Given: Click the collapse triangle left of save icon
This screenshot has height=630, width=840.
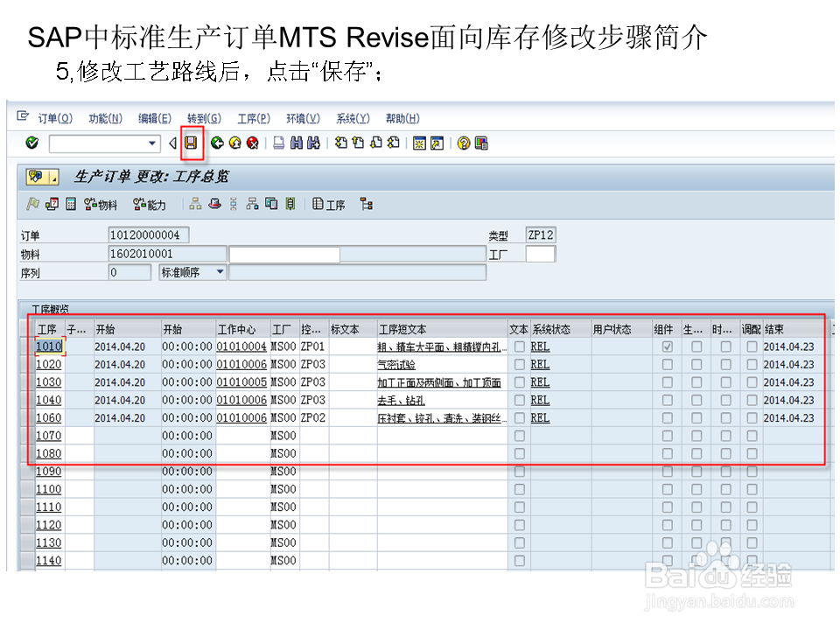Looking at the screenshot, I should (172, 143).
